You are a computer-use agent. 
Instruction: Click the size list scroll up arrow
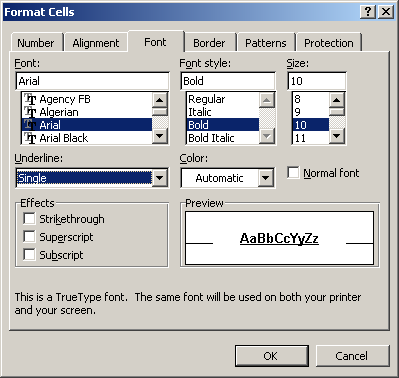pyautogui.click(x=336, y=100)
